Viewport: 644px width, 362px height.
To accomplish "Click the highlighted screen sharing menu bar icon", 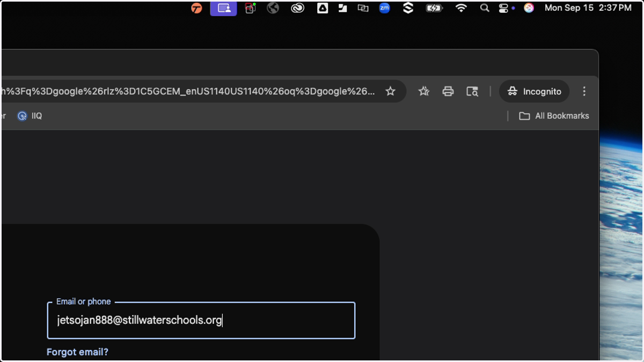I will click(x=224, y=8).
